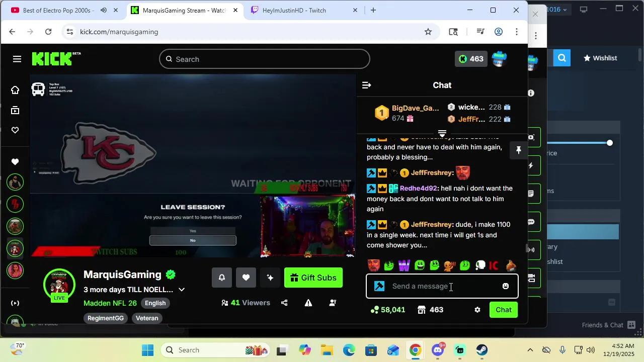Select the English language tag
Screen dimensions: 644x362
(x=155, y=303)
